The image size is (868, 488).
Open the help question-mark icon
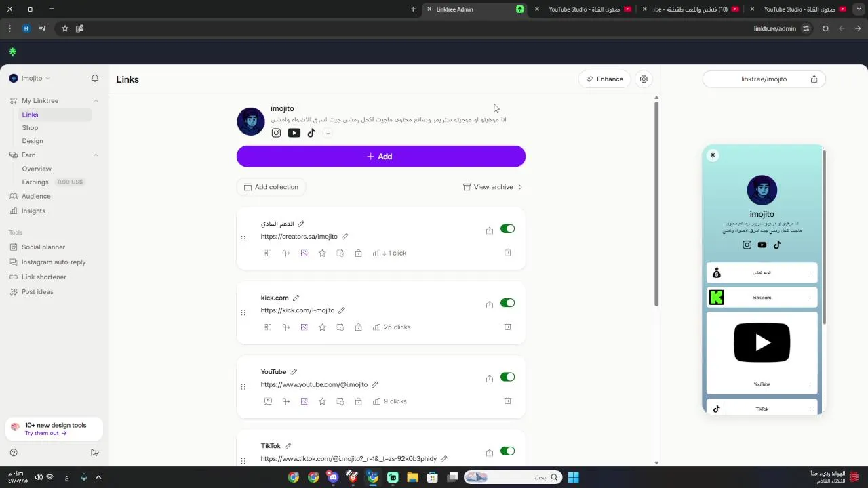click(14, 453)
